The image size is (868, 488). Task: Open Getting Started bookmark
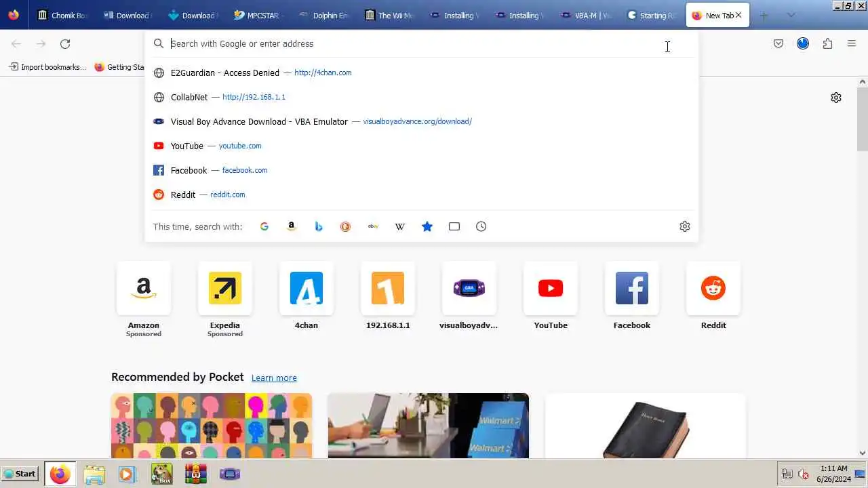click(x=119, y=67)
